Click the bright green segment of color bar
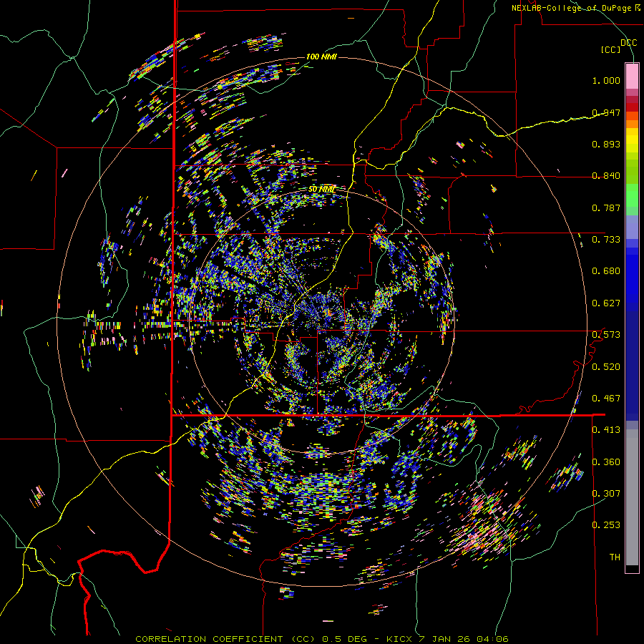 (x=632, y=195)
